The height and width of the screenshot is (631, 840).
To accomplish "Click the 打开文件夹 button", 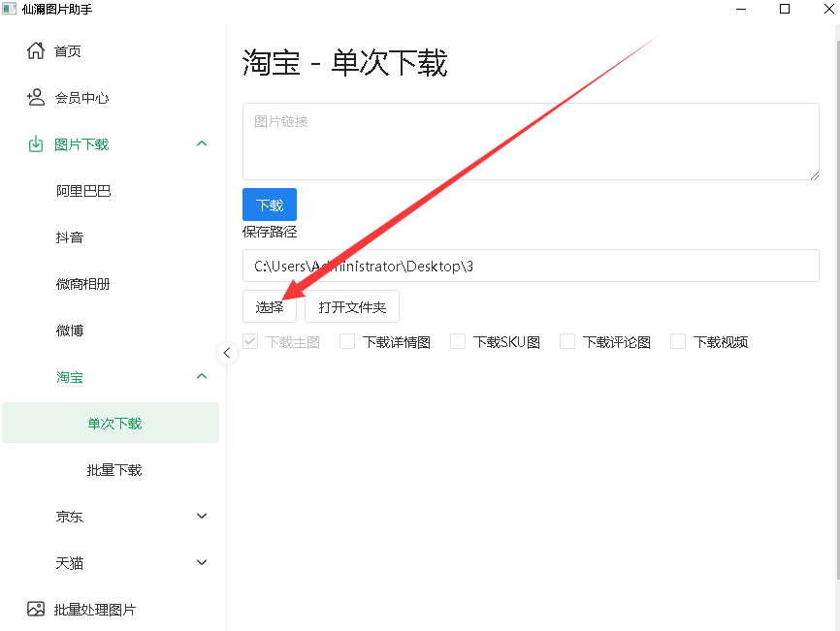I will [352, 306].
